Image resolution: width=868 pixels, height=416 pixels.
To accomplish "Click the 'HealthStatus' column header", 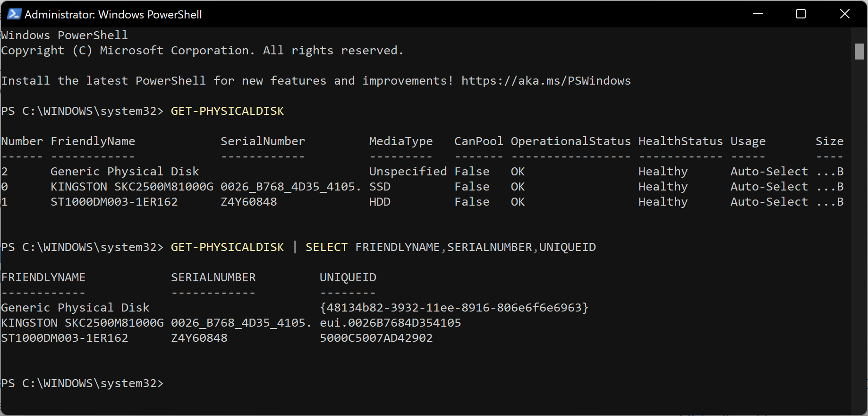I will tap(681, 141).
